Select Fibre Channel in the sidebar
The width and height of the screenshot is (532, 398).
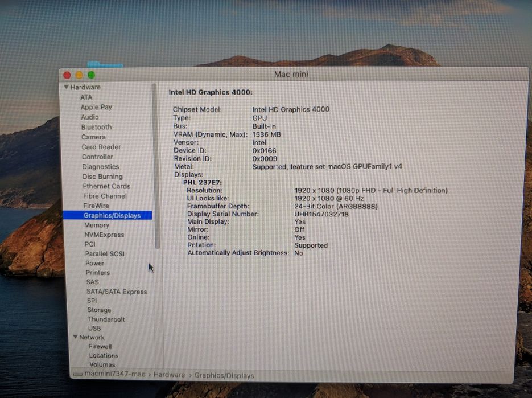tap(105, 196)
